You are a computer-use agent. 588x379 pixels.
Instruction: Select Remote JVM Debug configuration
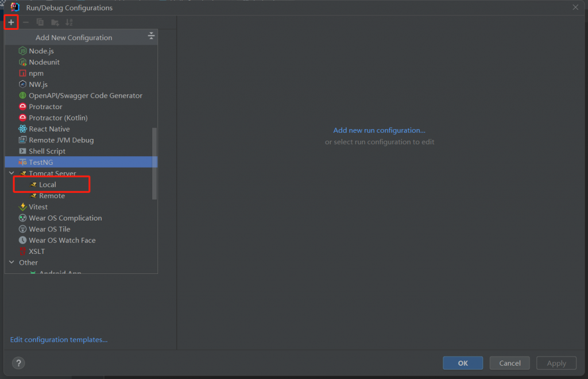point(61,140)
